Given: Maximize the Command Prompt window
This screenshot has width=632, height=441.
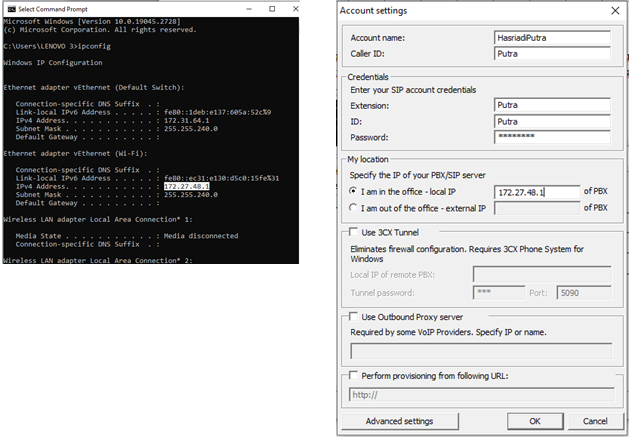Looking at the screenshot, I should [x=272, y=9].
